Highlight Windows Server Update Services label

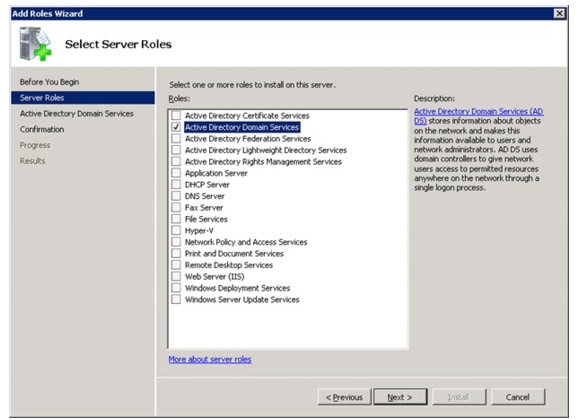pos(242,299)
